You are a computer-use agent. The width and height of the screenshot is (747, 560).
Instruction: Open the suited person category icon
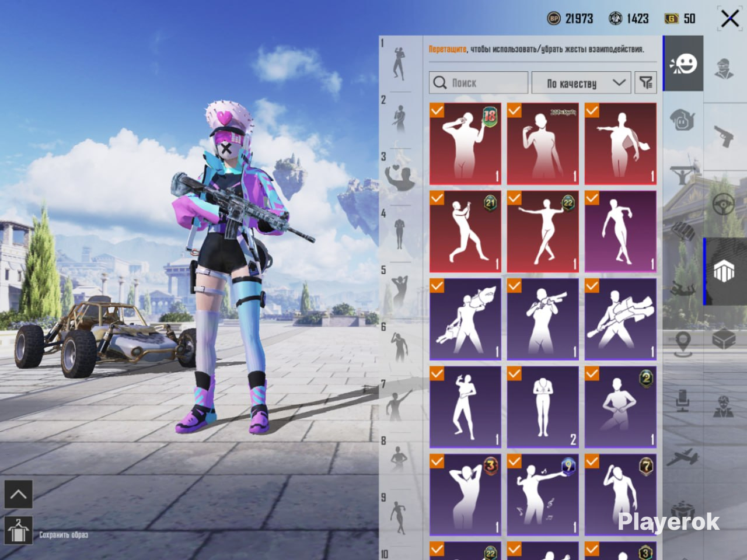coord(725,407)
